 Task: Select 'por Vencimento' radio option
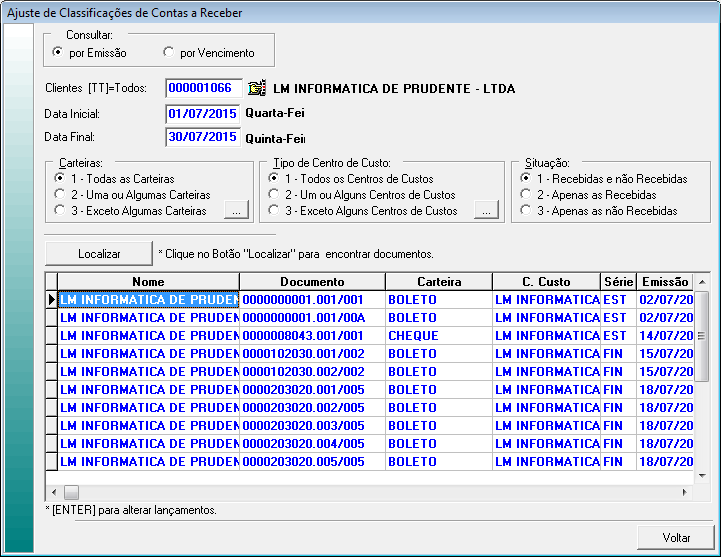point(169,52)
